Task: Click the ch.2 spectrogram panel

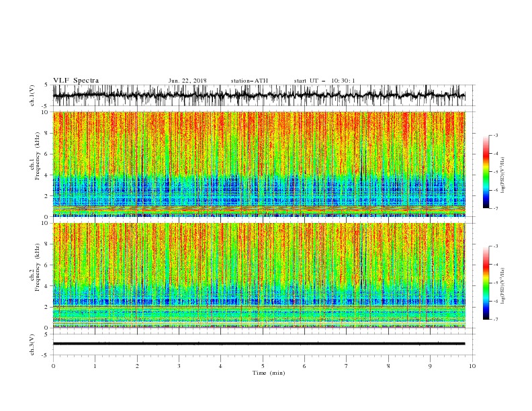Action: click(x=259, y=275)
